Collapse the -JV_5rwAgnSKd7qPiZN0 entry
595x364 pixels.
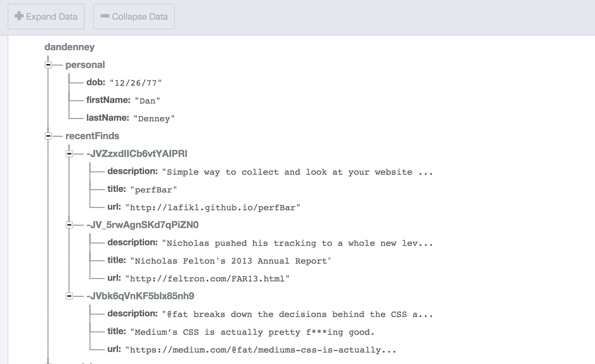[69, 225]
